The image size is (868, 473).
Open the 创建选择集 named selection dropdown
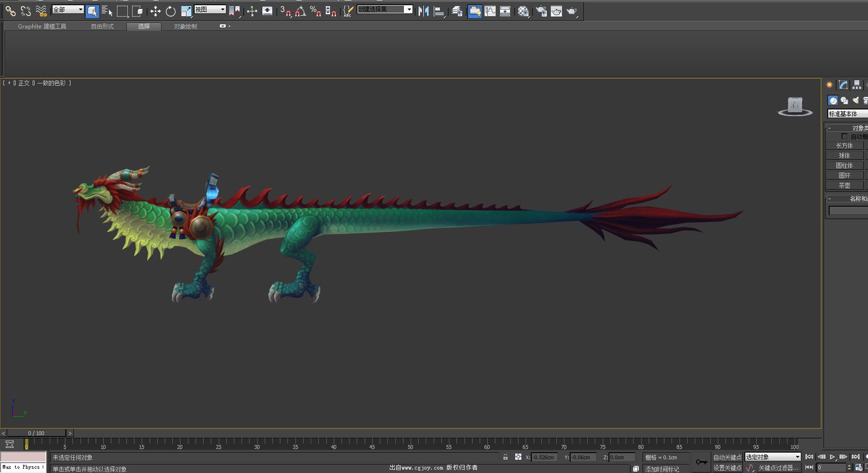[385, 9]
